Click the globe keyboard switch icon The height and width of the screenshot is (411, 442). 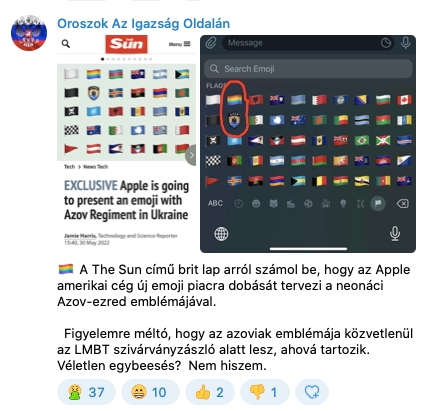(x=221, y=234)
